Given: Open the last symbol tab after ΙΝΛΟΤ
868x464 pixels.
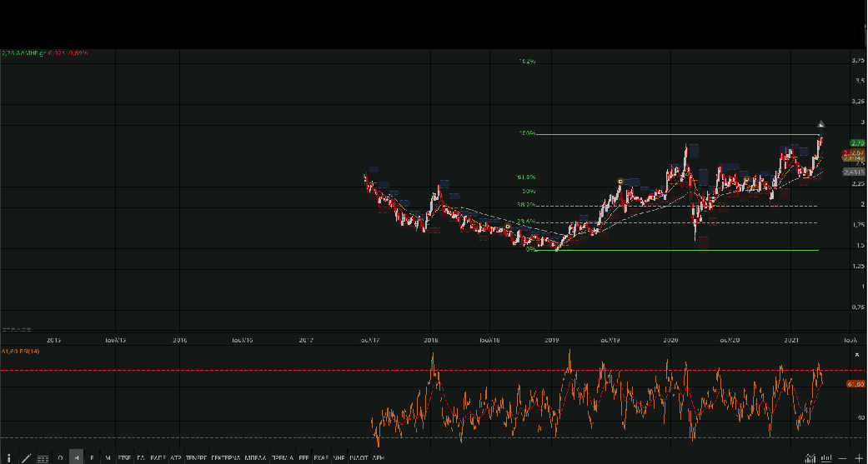Looking at the screenshot, I should point(378,457).
